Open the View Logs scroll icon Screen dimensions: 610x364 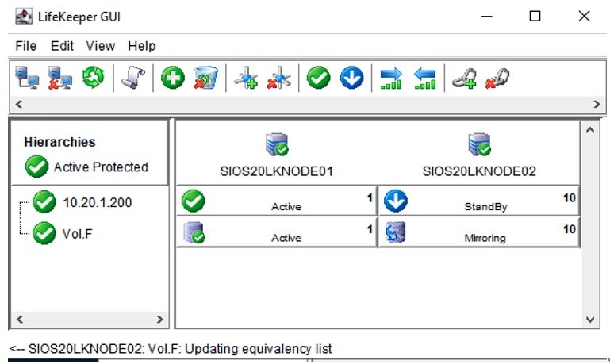132,78
